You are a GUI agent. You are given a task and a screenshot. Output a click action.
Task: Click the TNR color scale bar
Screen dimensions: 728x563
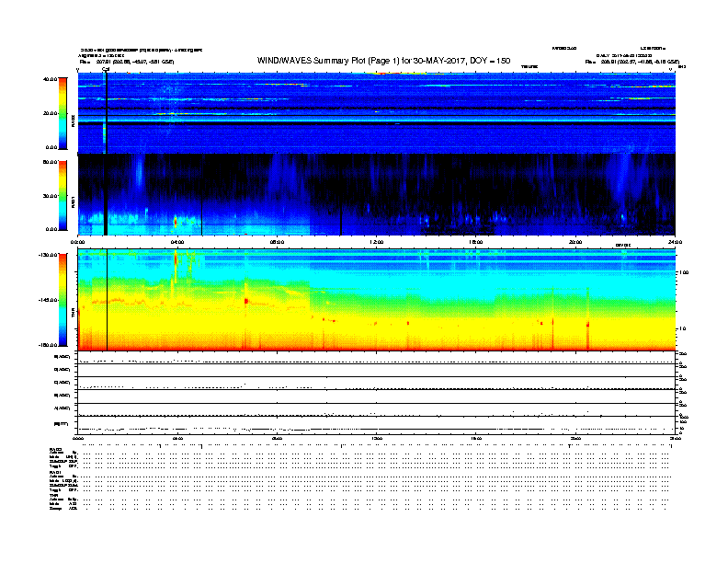point(63,300)
